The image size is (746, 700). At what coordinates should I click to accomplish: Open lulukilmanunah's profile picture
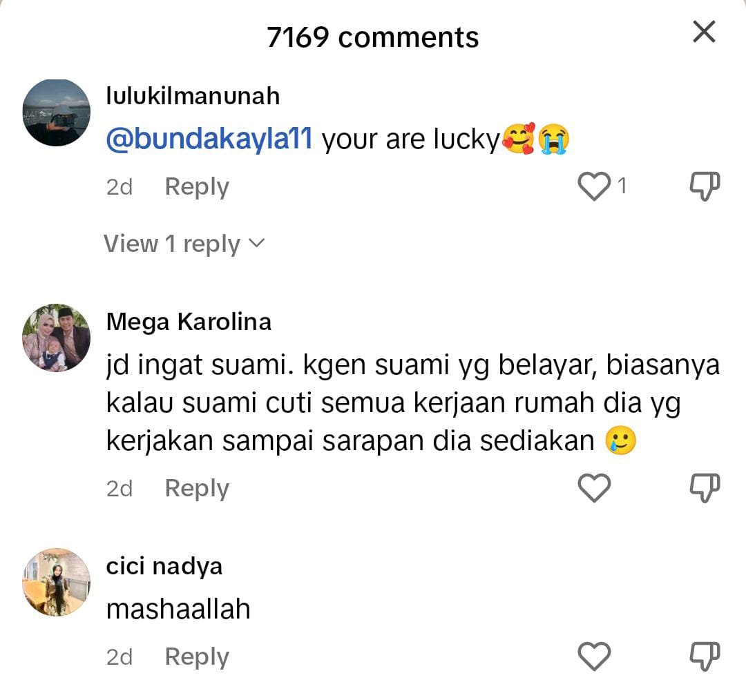click(x=56, y=113)
